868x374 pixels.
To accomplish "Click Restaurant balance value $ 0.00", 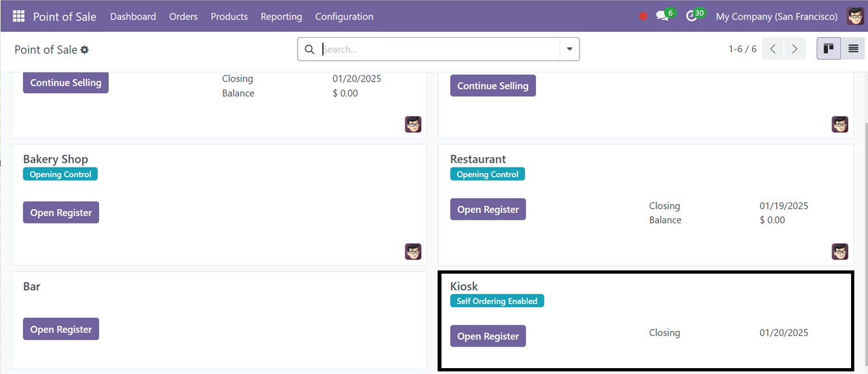I will [772, 220].
